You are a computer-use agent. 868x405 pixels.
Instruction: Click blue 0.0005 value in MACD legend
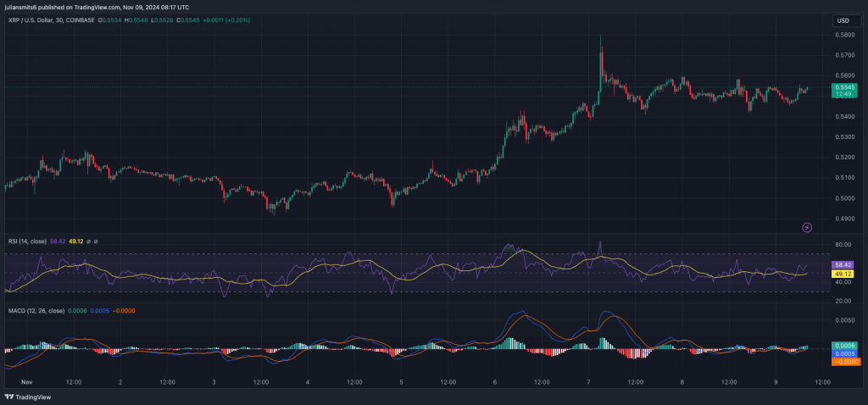[x=98, y=311]
